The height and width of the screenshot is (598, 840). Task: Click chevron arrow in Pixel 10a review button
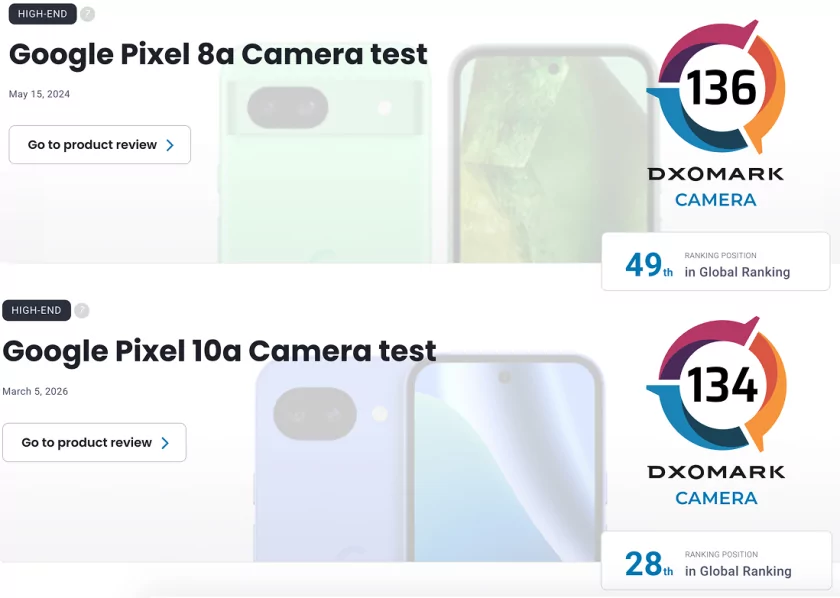pos(165,443)
